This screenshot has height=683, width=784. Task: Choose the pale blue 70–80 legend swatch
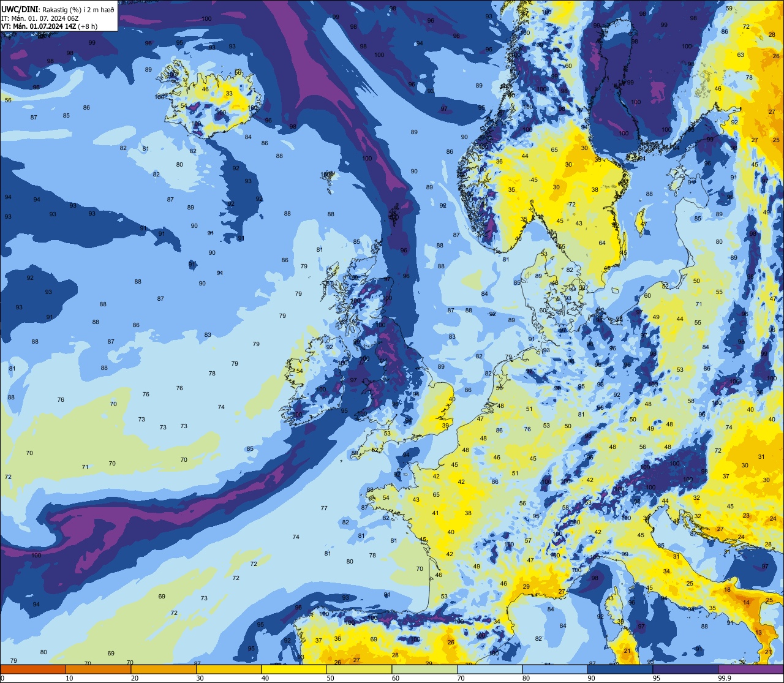click(x=489, y=669)
